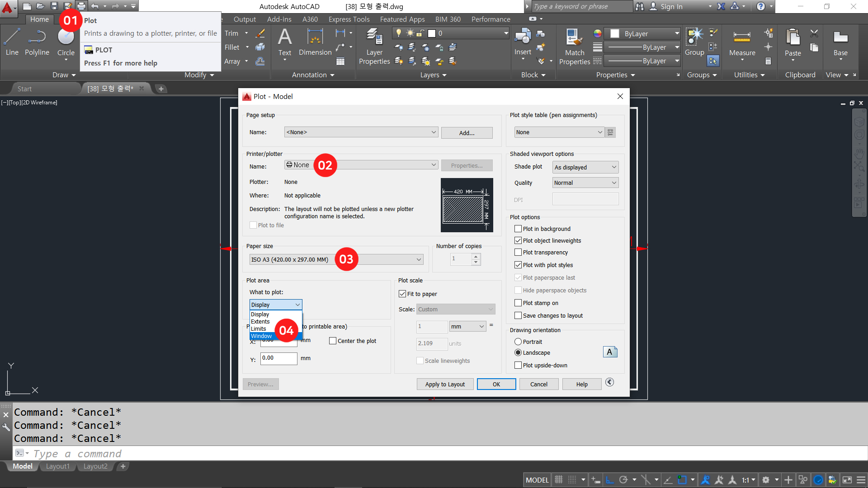Enable Plot transparency checkbox
Image resolution: width=868 pixels, height=488 pixels.
coord(518,253)
